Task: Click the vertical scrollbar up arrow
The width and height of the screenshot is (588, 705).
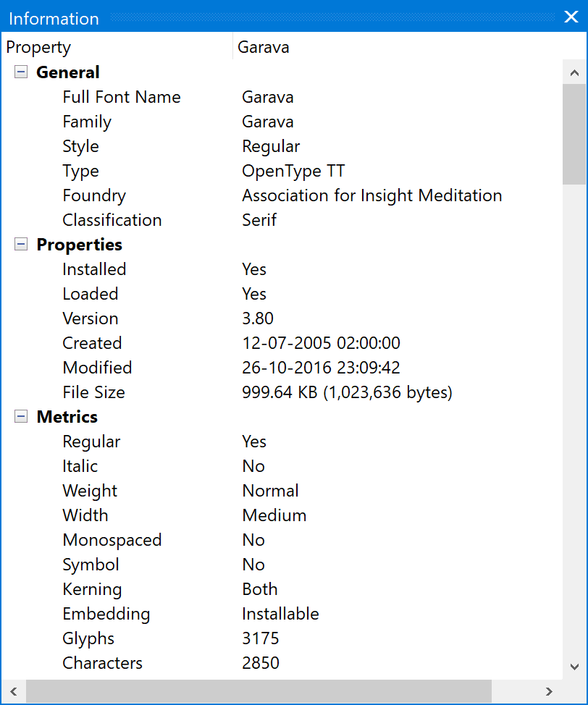Action: (x=574, y=72)
